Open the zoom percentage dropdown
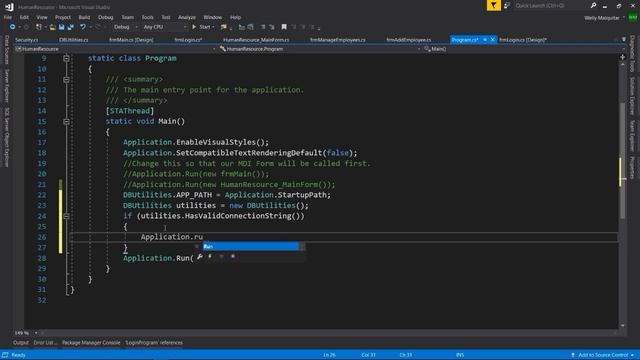The width and height of the screenshot is (640, 360). tap(26, 333)
